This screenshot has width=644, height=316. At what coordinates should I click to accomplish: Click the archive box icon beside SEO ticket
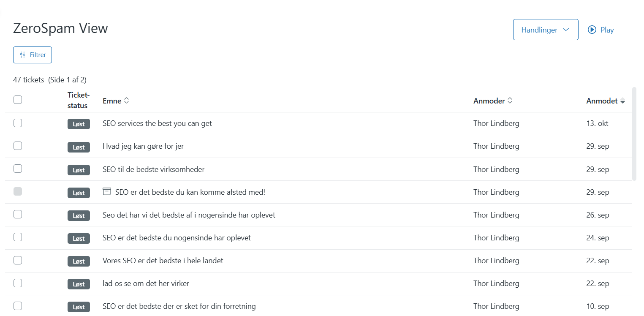tap(107, 192)
